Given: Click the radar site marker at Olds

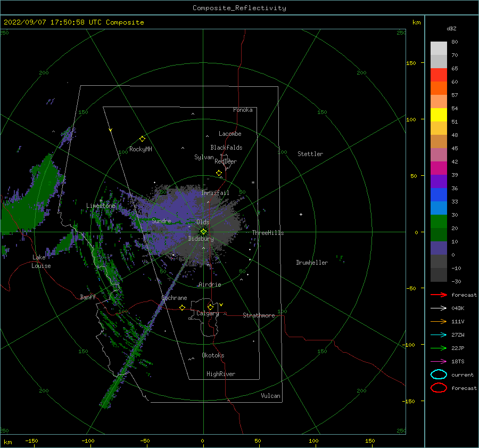Looking at the screenshot, I should pyautogui.click(x=203, y=232).
